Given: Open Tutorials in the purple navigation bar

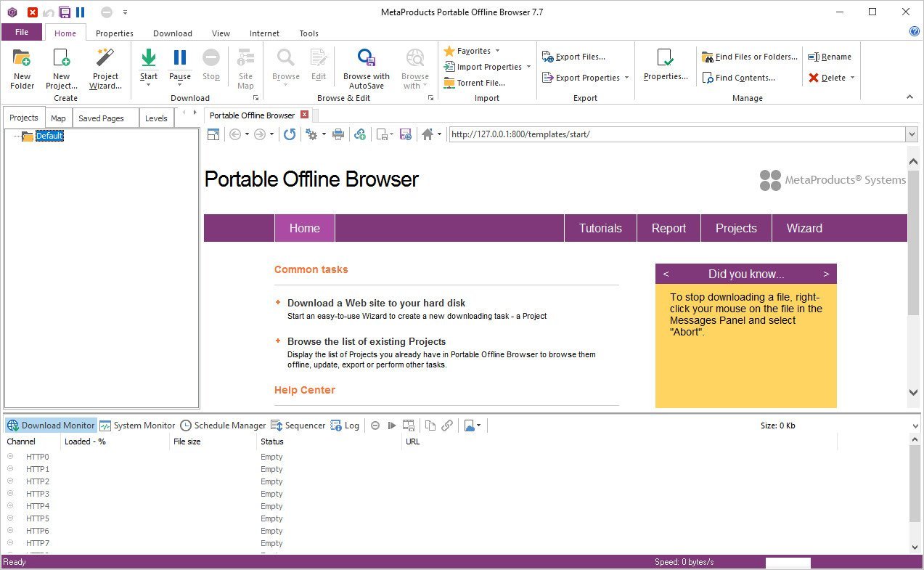Looking at the screenshot, I should pyautogui.click(x=600, y=228).
